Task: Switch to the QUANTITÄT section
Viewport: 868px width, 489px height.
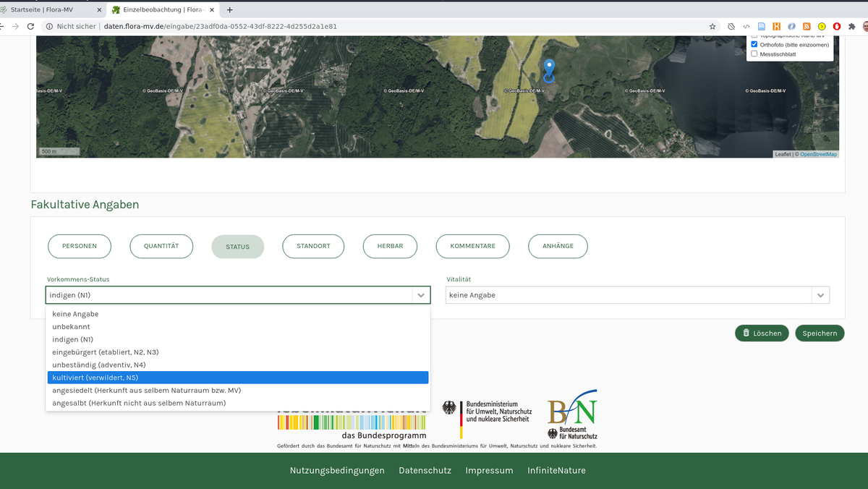Action: coord(161,246)
